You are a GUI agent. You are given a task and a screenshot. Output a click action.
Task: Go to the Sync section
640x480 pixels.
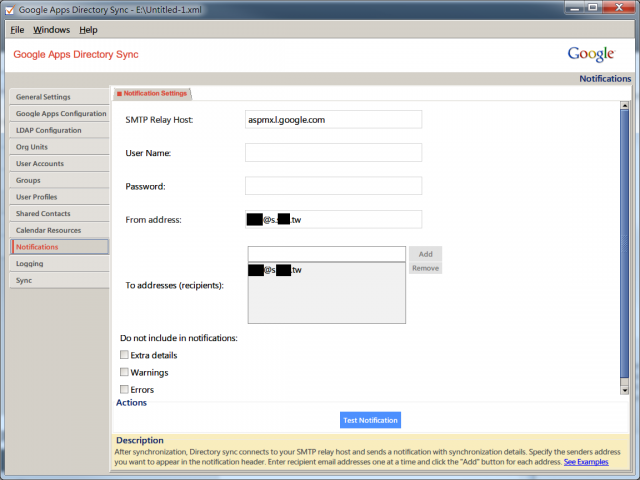tap(60, 280)
